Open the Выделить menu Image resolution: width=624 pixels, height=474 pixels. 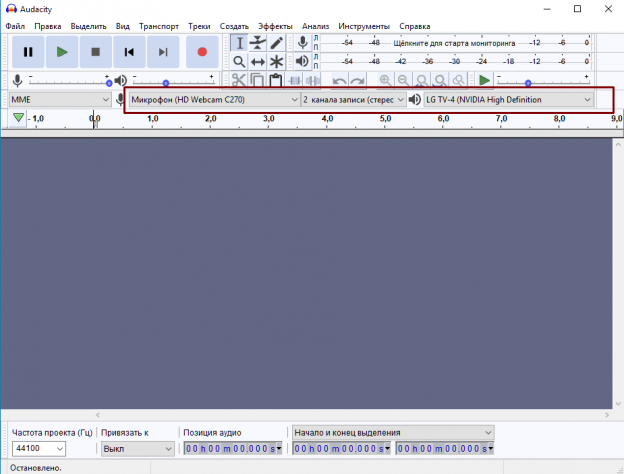point(88,26)
